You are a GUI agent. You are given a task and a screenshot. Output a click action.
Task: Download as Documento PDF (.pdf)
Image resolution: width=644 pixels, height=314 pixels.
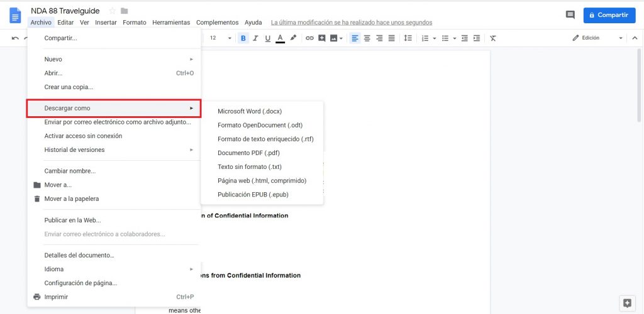click(x=262, y=153)
